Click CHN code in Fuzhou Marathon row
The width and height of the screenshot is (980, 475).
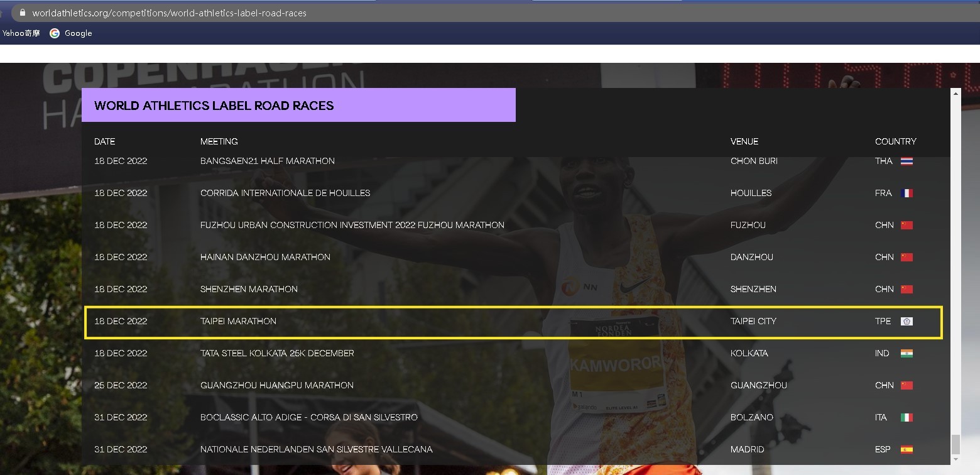point(885,225)
